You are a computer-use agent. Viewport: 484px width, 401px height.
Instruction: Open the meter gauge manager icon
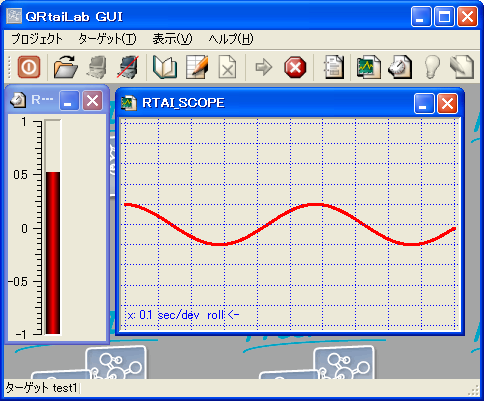pyautogui.click(x=400, y=67)
